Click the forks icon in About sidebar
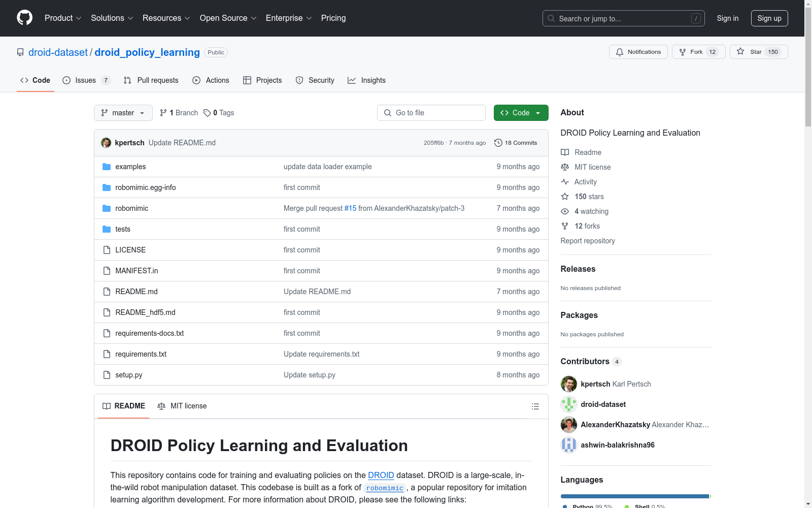This screenshot has height=508, width=812. pos(565,226)
